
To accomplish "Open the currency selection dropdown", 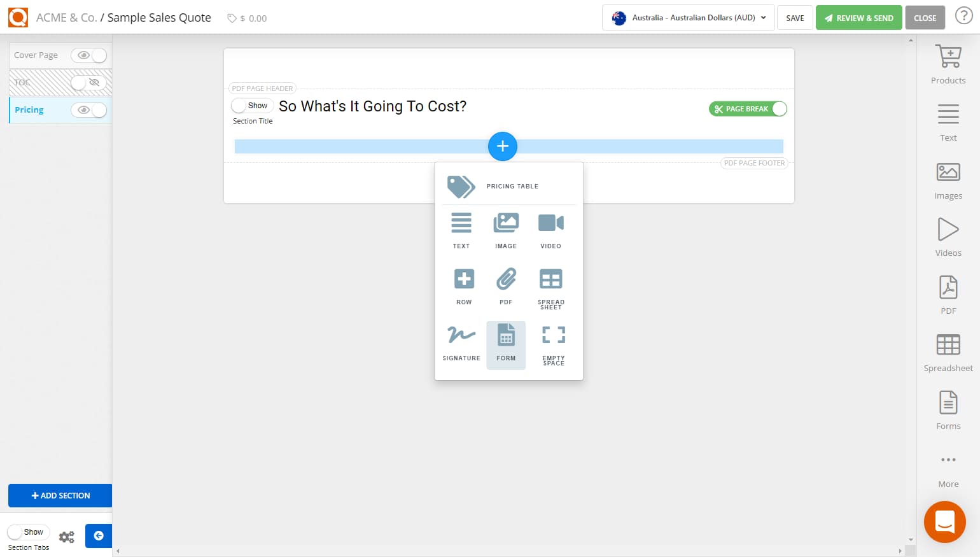I will pos(687,18).
